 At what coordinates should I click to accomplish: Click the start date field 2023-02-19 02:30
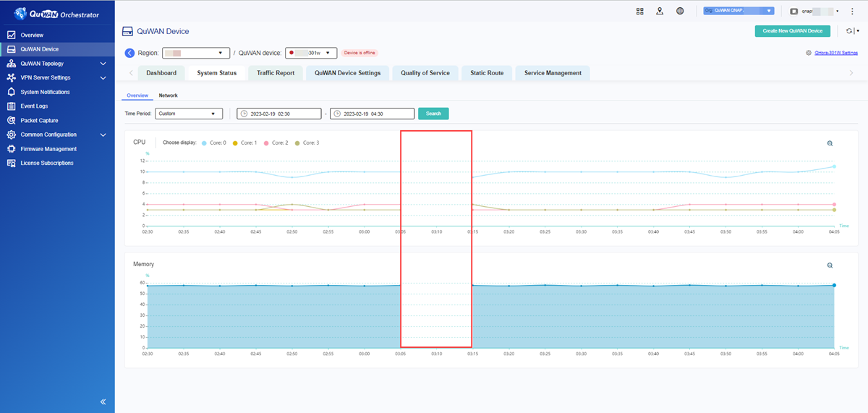pos(279,114)
